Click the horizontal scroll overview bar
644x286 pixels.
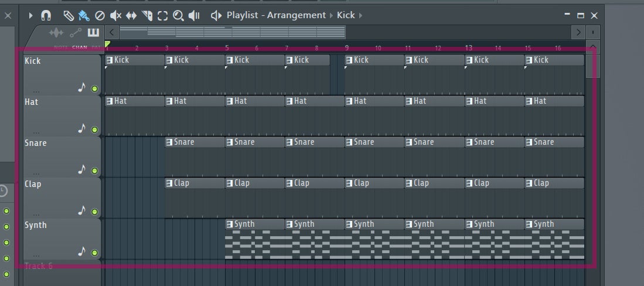[x=233, y=32]
